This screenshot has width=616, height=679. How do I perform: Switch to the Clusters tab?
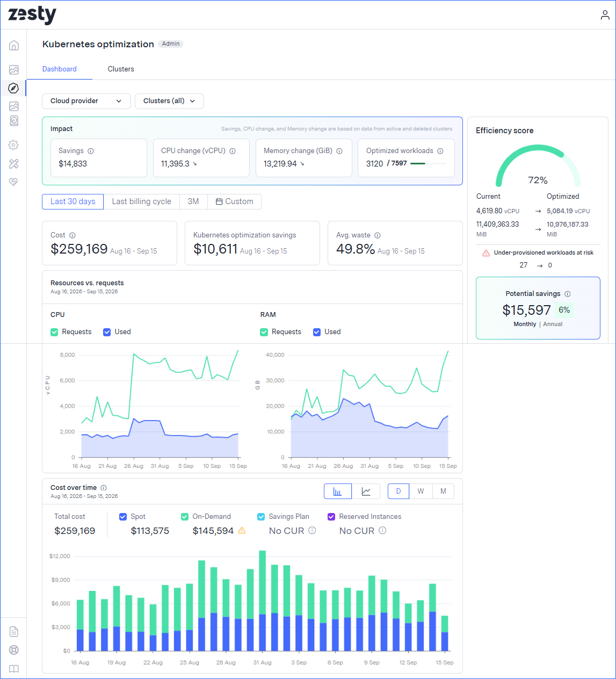[121, 69]
